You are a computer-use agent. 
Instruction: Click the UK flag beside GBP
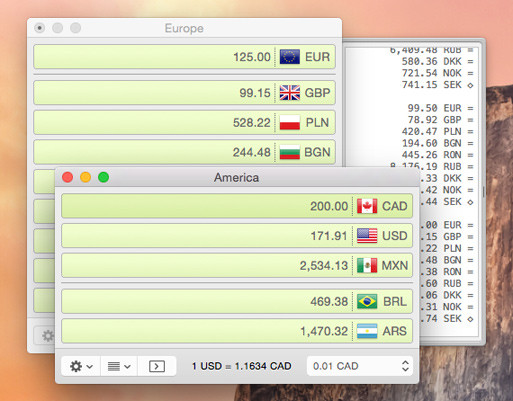click(289, 93)
